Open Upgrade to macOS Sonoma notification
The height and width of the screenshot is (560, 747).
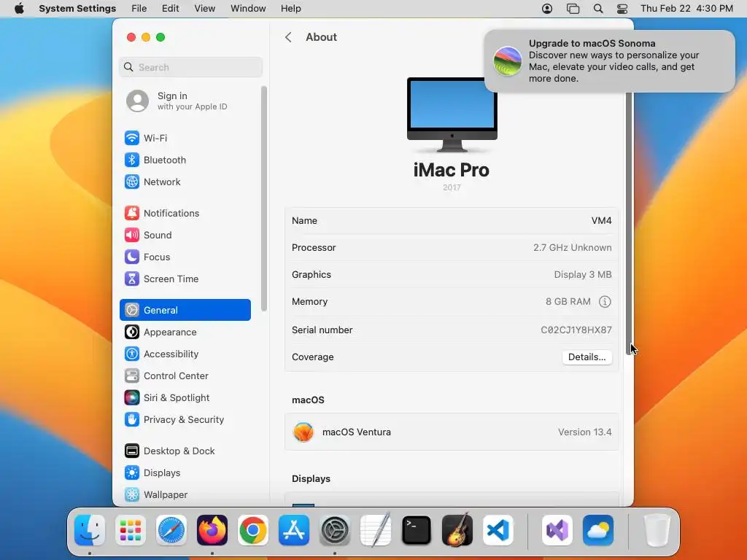[x=609, y=61]
